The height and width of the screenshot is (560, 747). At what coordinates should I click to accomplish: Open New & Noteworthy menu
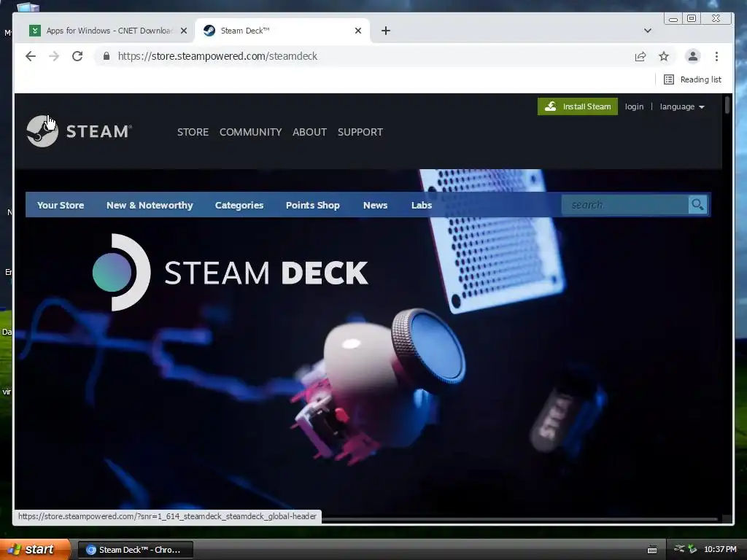(150, 205)
